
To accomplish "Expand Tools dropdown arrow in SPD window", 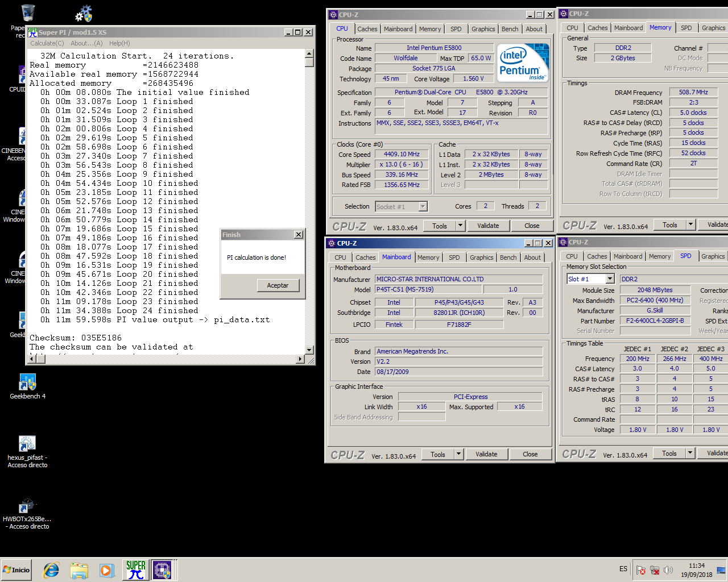I will tap(690, 453).
